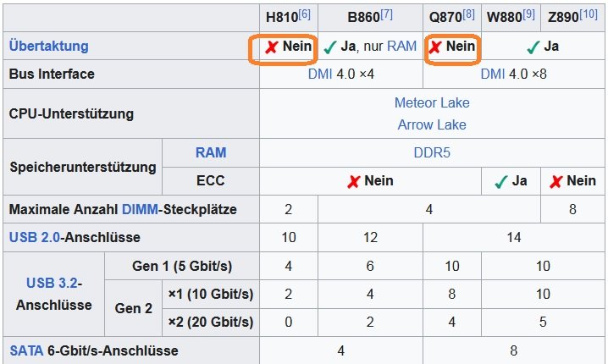Follow the DMI link in 4.0 ×4 cell
Image resolution: width=608 pixels, height=364 pixels.
point(320,74)
